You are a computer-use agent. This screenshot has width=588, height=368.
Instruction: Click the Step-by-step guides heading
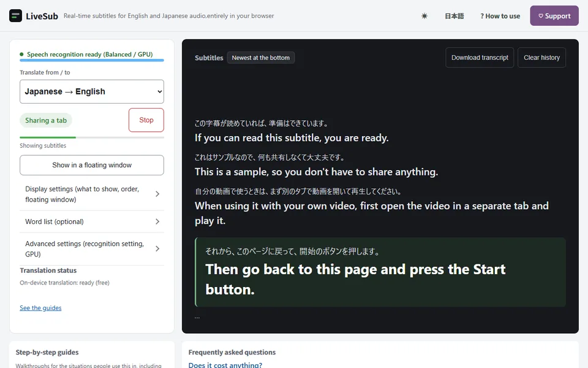tap(47, 352)
